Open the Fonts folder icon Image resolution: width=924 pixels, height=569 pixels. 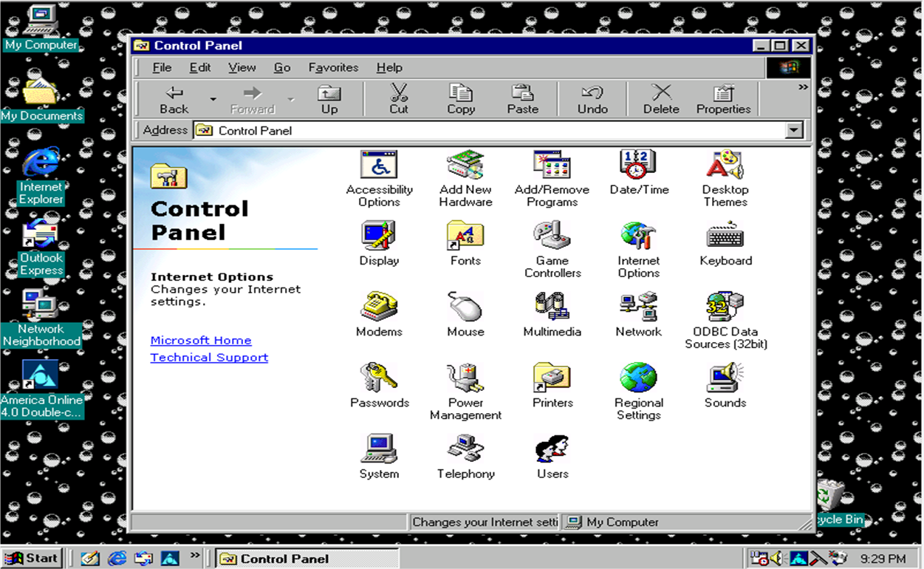click(x=465, y=236)
